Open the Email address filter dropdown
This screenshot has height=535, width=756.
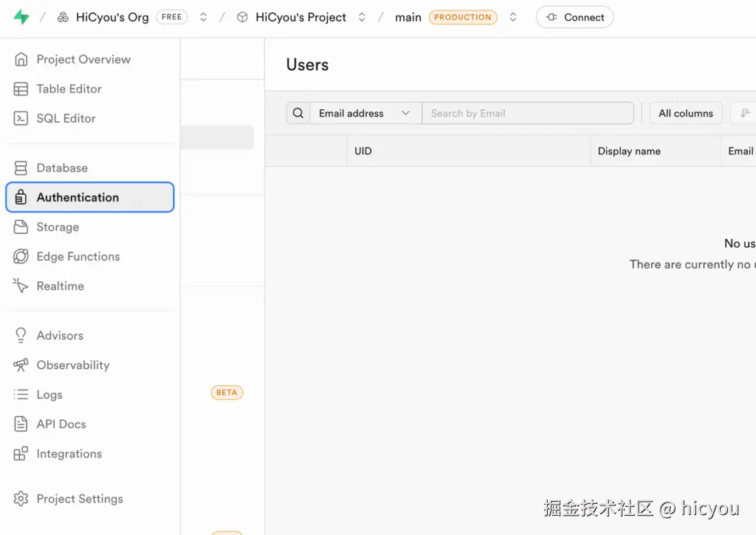coord(365,113)
